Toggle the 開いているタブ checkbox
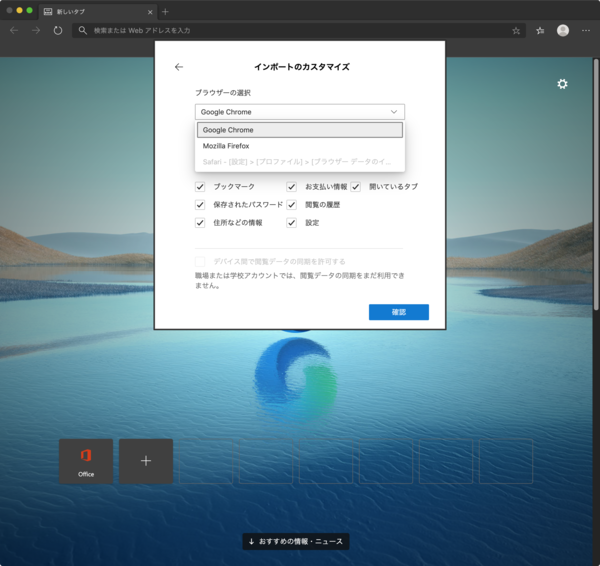 (355, 187)
